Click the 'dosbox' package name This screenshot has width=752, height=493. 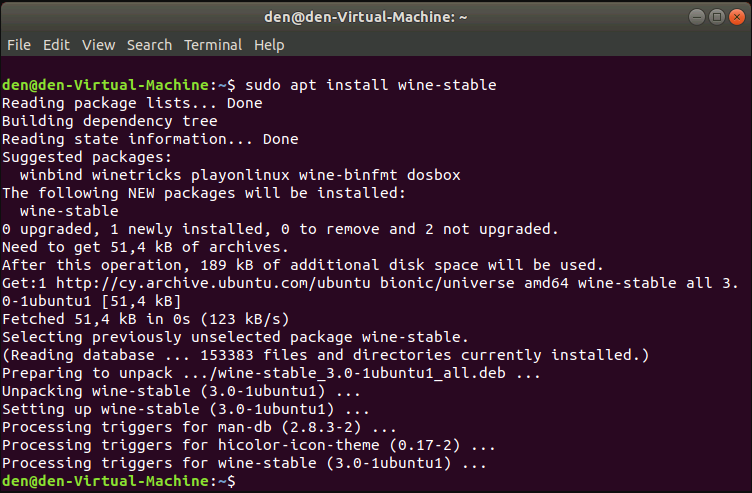[434, 174]
